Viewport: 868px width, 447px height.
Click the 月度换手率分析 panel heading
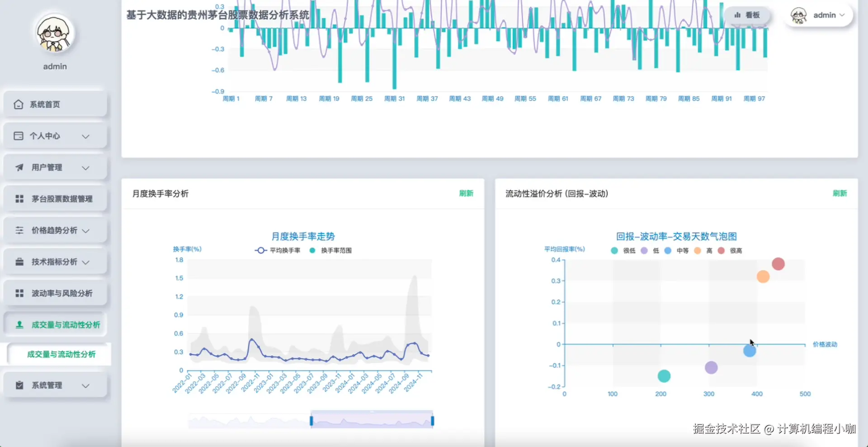pyautogui.click(x=160, y=193)
